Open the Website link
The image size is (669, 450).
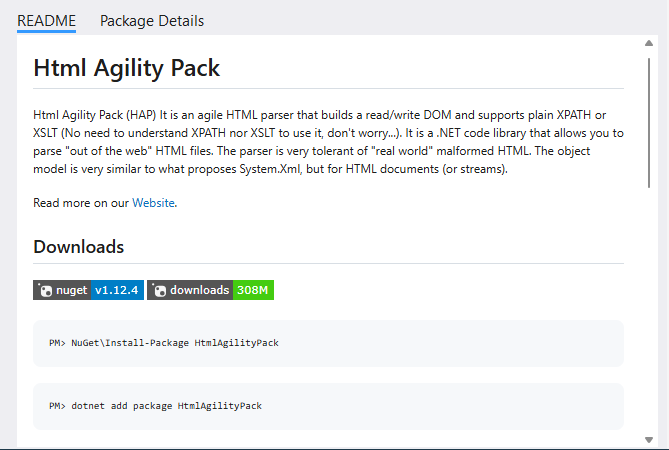click(x=153, y=203)
